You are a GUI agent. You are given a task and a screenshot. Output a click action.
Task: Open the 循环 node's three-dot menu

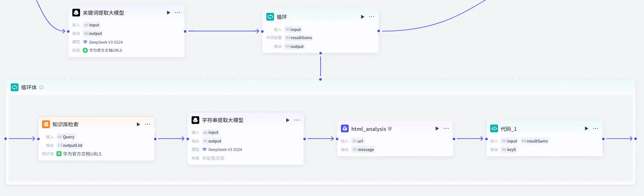[x=372, y=17]
